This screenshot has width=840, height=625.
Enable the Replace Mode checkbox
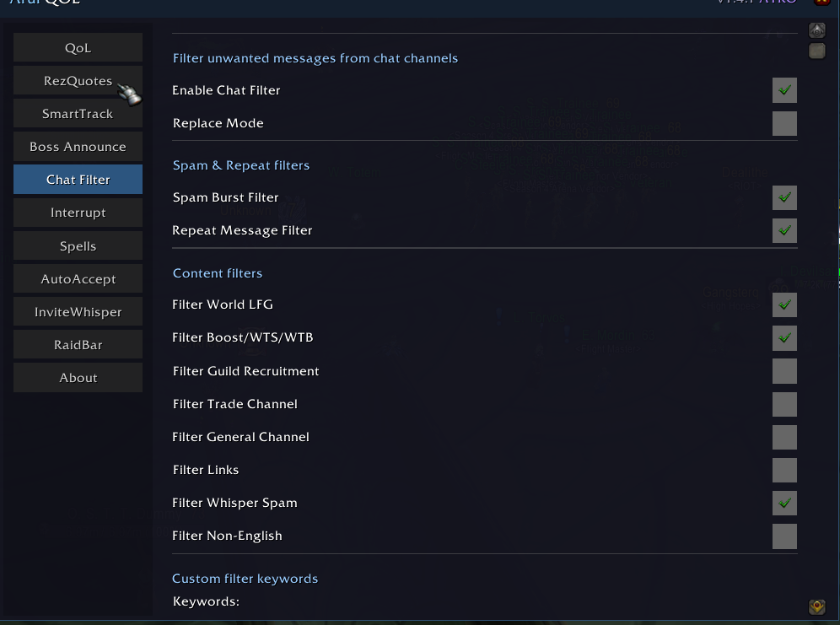(x=784, y=123)
